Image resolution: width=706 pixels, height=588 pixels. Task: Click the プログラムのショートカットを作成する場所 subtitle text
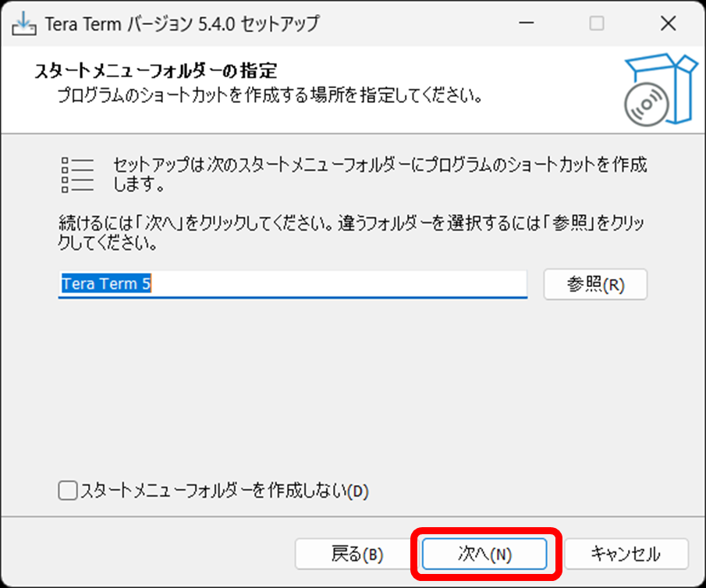coord(270,95)
